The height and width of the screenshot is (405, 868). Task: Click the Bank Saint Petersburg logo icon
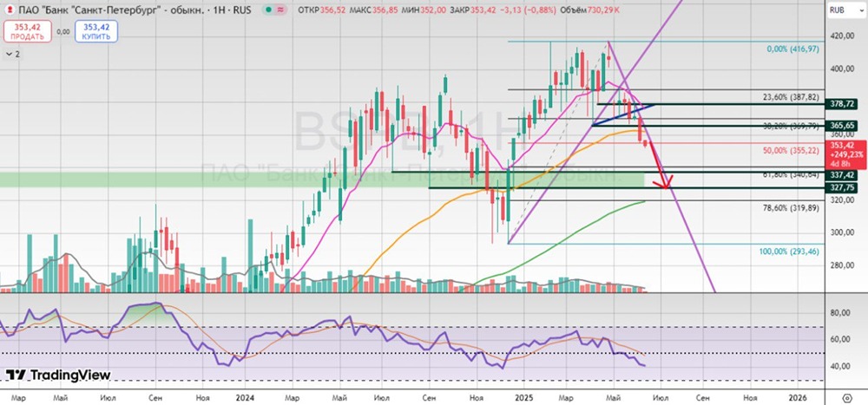(x=9, y=10)
